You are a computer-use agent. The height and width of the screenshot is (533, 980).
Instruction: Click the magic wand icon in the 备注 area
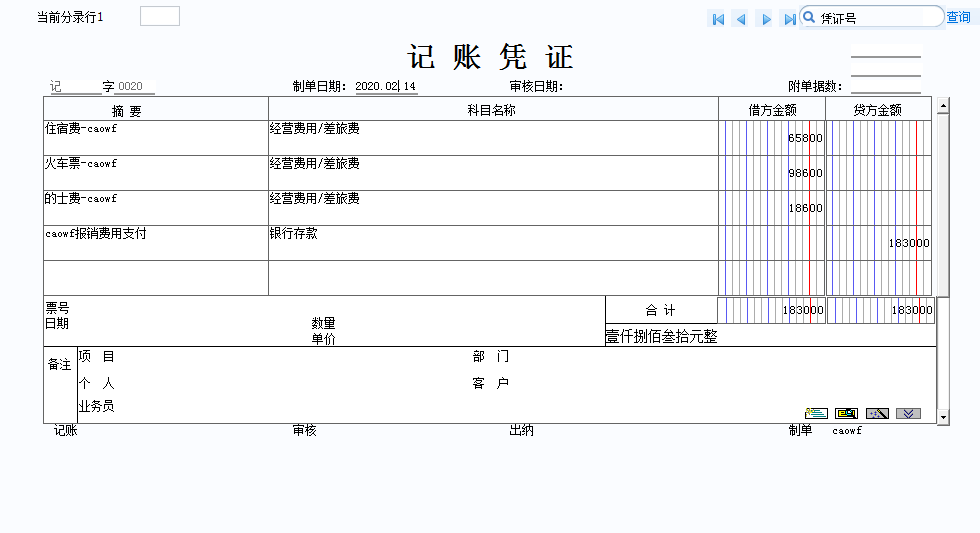[878, 413]
